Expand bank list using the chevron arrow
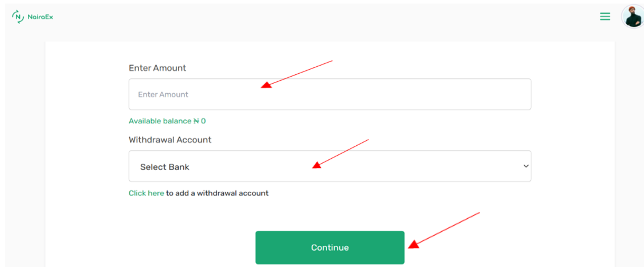This screenshot has height=271, width=644. click(x=526, y=166)
